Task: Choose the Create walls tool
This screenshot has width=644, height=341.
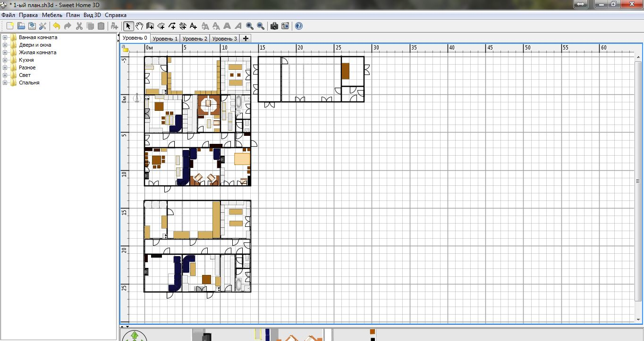Action: point(150,26)
